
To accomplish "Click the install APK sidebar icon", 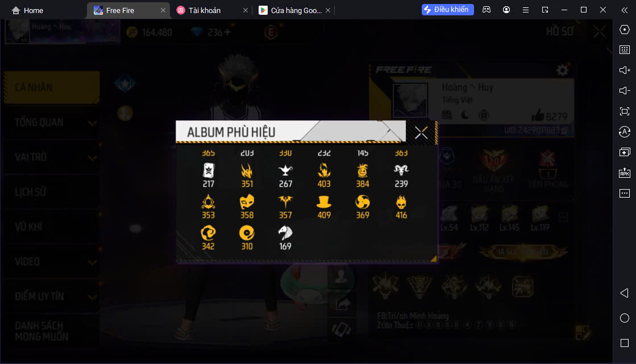I will pyautogui.click(x=625, y=173).
